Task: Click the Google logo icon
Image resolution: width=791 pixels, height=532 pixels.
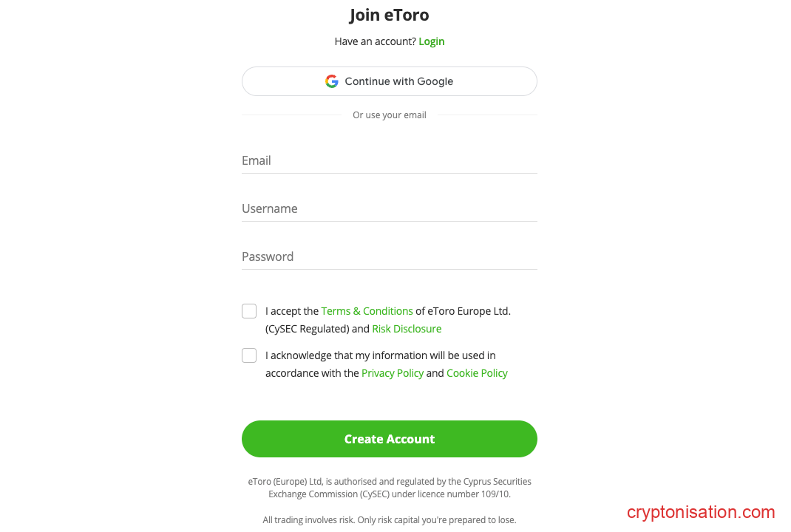Action: 332,81
